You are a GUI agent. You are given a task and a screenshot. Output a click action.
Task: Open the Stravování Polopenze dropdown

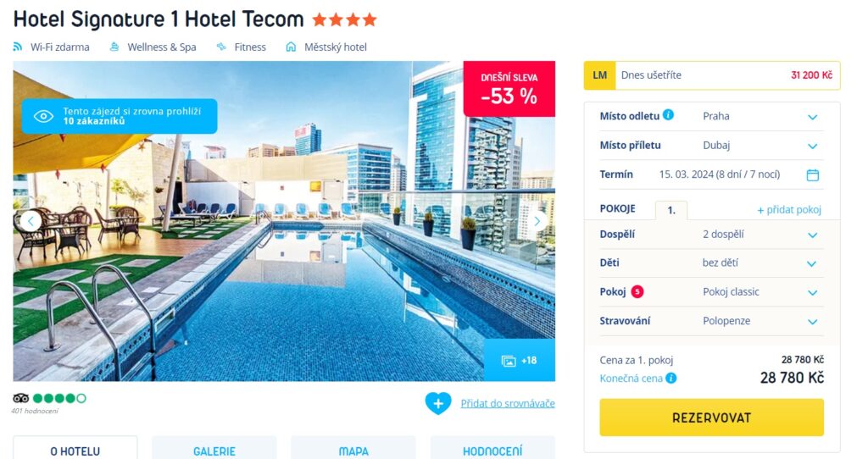pos(711,321)
